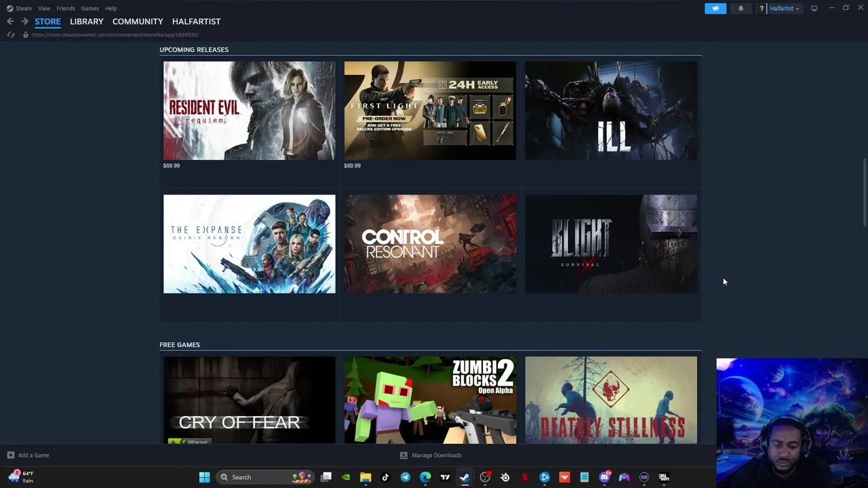This screenshot has width=868, height=488.
Task: Click Resident Evil Requiem $69.99 price
Action: pyautogui.click(x=172, y=165)
